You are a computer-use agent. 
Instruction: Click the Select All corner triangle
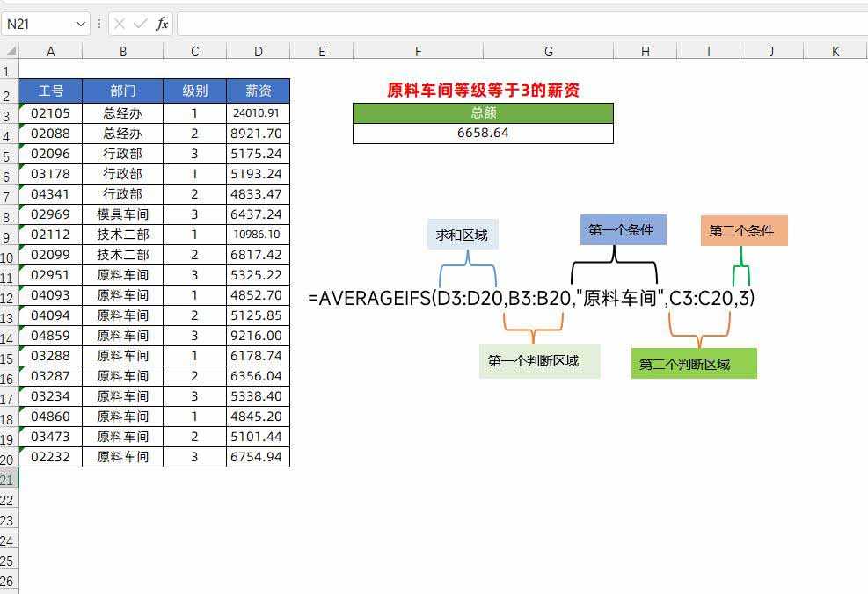[9, 52]
